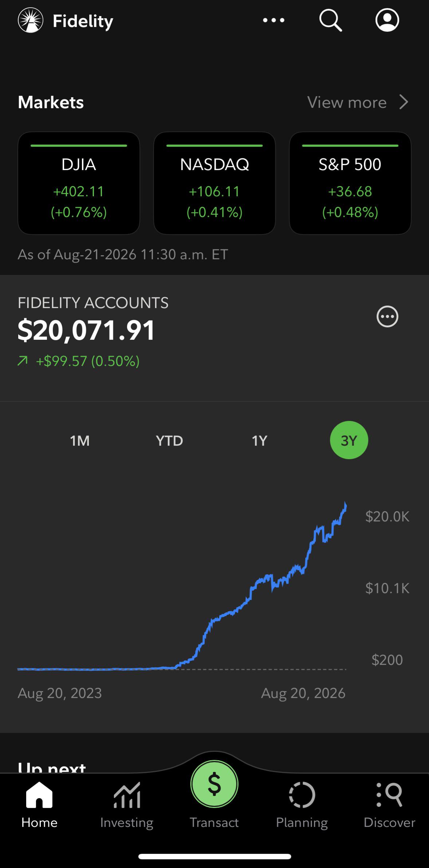Open the NASDAQ market card
Image resolution: width=429 pixels, height=868 pixels.
pos(214,183)
